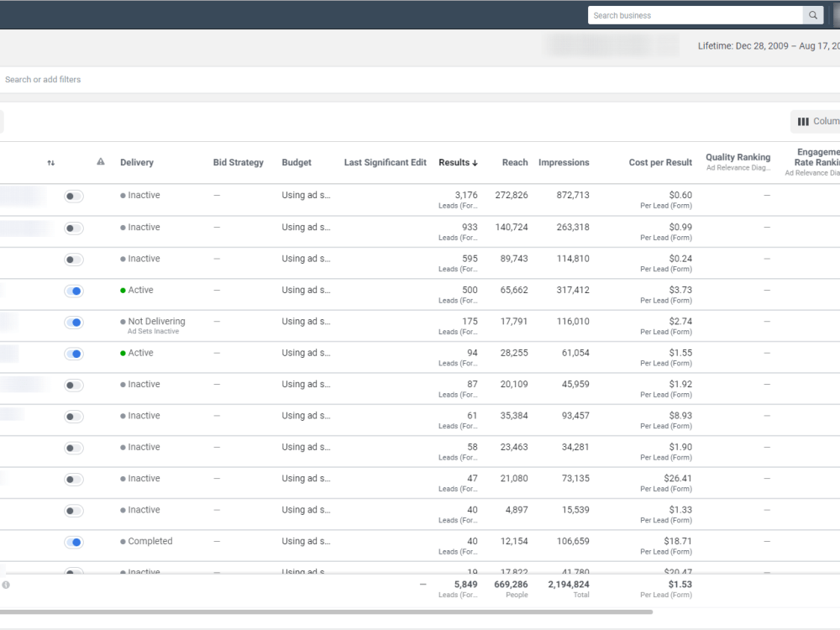Sort by Delivery column header
Image resolution: width=840 pixels, height=630 pixels.
(137, 162)
